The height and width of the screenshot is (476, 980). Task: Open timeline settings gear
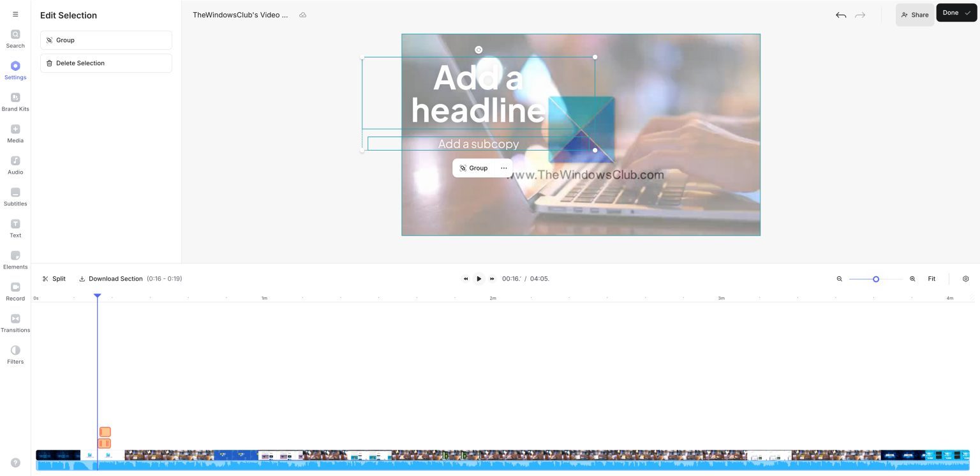coord(965,279)
